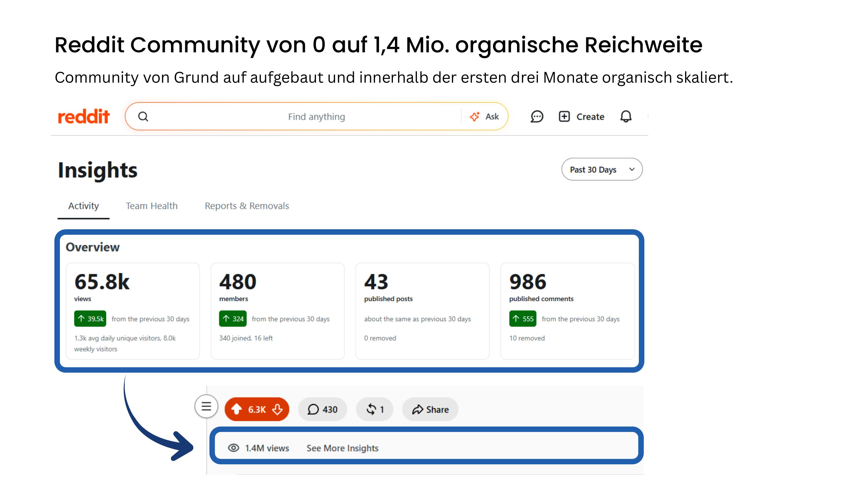The height and width of the screenshot is (488, 868).
Task: Click the green 39.5k increase badge
Action: [x=90, y=319]
